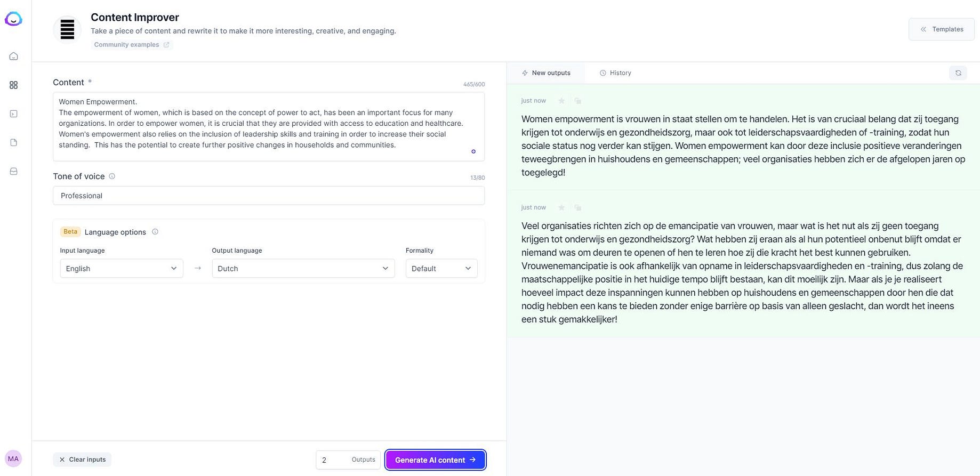The width and height of the screenshot is (980, 476).
Task: Click the Tone of voice input field
Action: click(x=268, y=196)
